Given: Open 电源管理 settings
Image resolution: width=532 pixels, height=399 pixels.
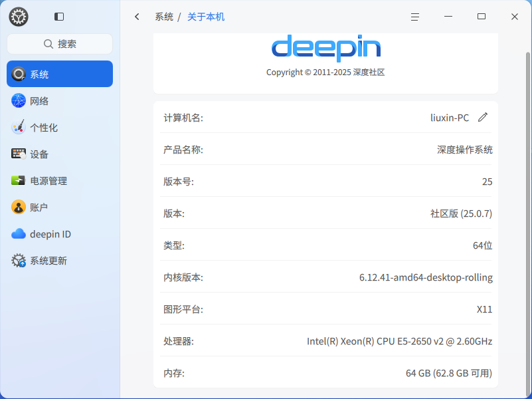Looking at the screenshot, I should tap(60, 181).
